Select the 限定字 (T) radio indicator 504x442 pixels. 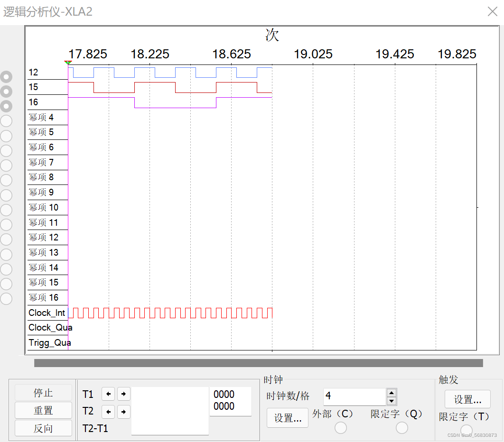(466, 430)
